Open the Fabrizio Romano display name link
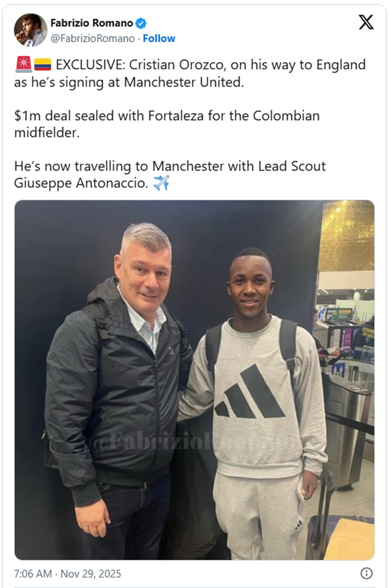Image resolution: width=389 pixels, height=588 pixels. tap(91, 23)
